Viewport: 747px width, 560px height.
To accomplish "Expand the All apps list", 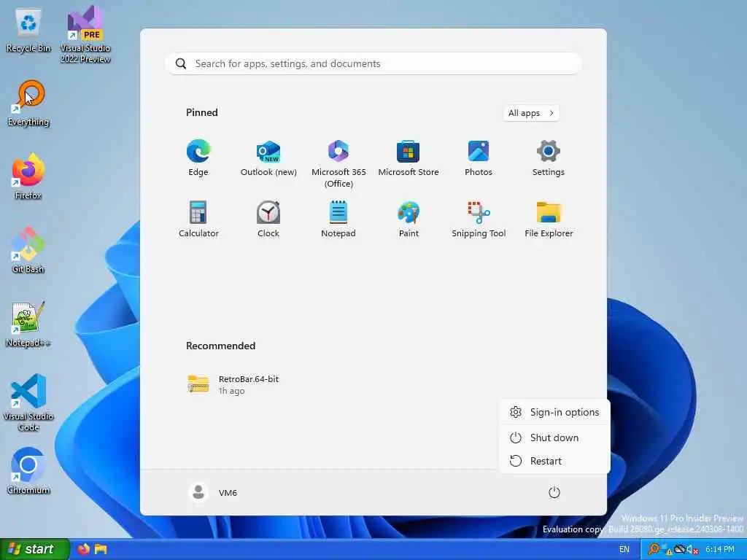I will coord(531,113).
